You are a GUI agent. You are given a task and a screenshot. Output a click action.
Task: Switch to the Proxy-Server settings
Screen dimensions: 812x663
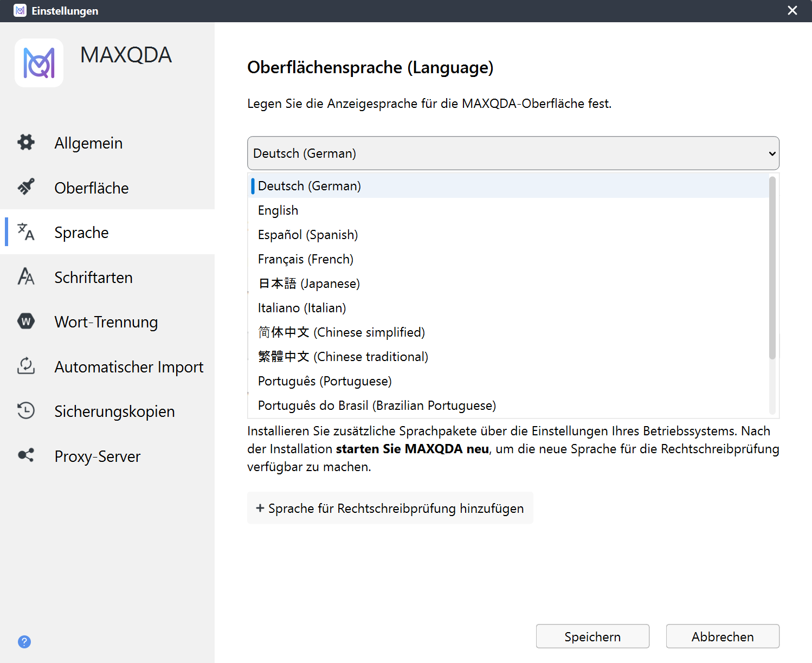[x=107, y=456]
